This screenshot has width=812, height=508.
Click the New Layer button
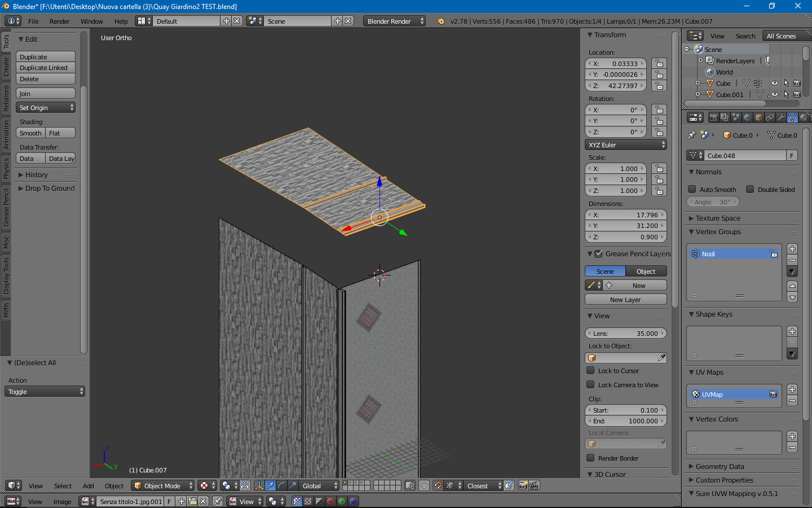626,300
